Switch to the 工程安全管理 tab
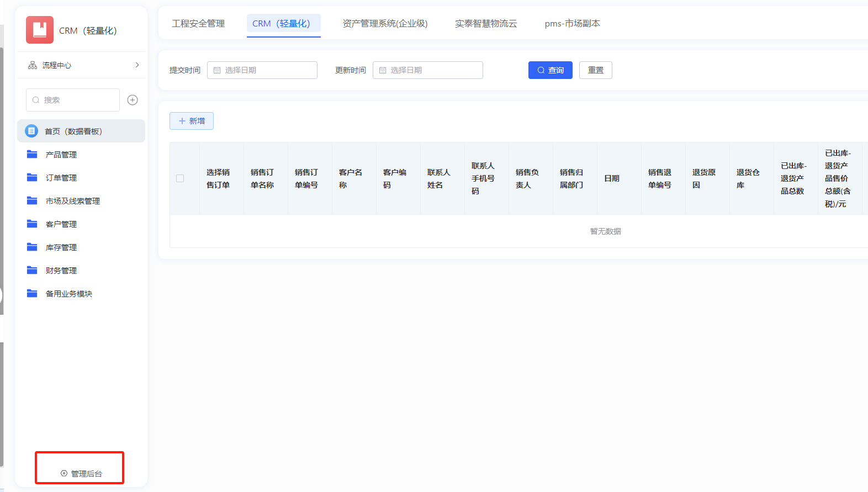 coord(198,24)
